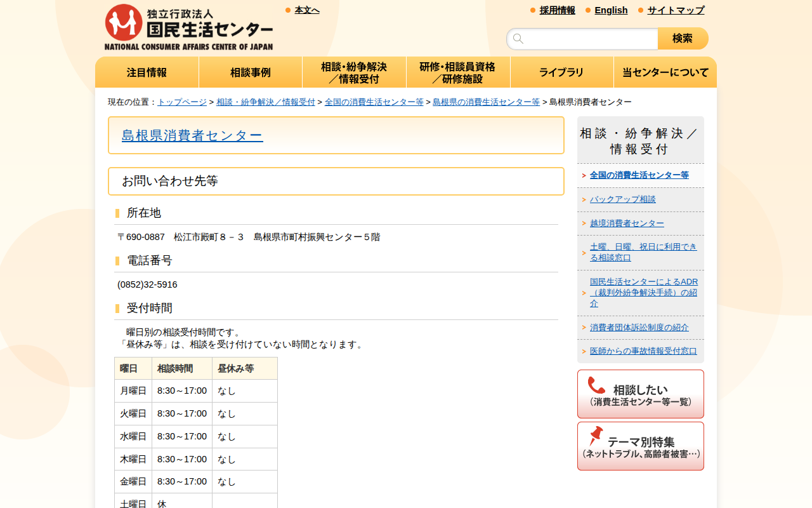Open 越境消費者センター sidebar link
This screenshot has height=508, width=812.
pos(627,224)
